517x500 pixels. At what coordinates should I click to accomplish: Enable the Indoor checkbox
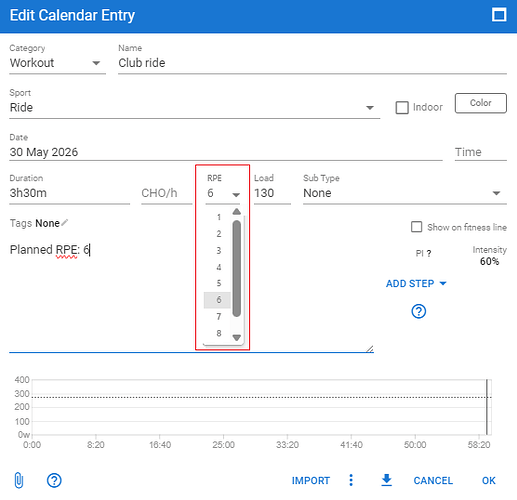tap(402, 107)
